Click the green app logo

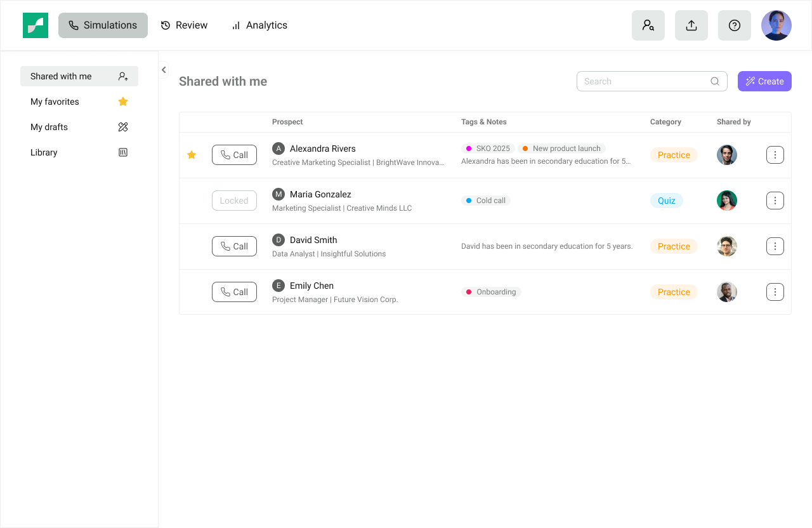click(36, 25)
